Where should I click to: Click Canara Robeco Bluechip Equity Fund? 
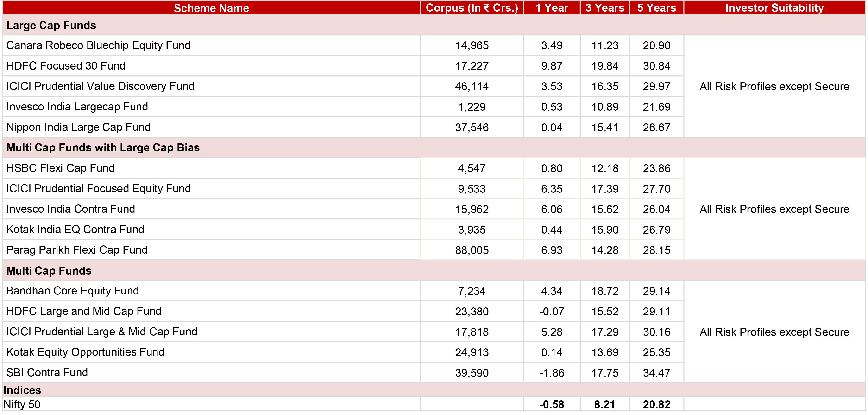pos(98,45)
